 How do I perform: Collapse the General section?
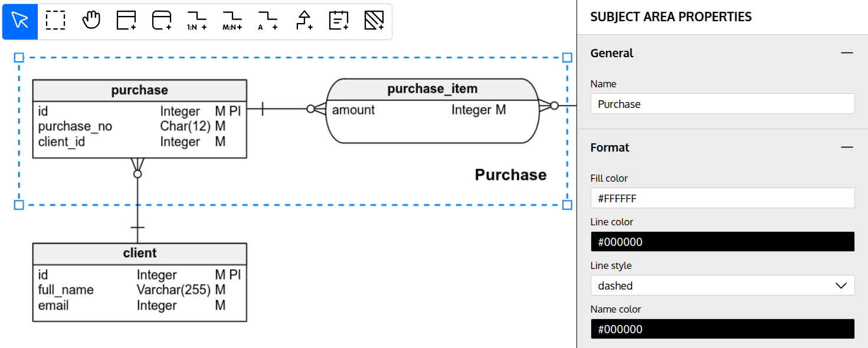[847, 53]
